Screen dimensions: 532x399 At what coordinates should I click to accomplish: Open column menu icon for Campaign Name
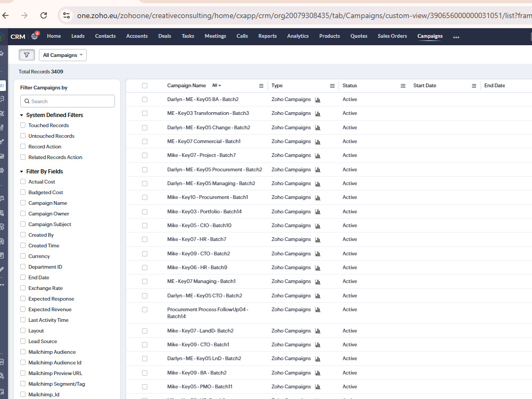click(261, 86)
